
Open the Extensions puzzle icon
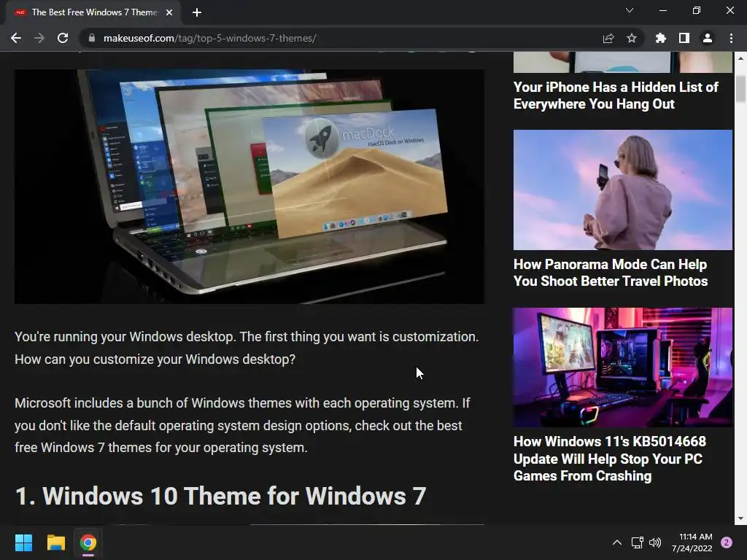point(661,38)
